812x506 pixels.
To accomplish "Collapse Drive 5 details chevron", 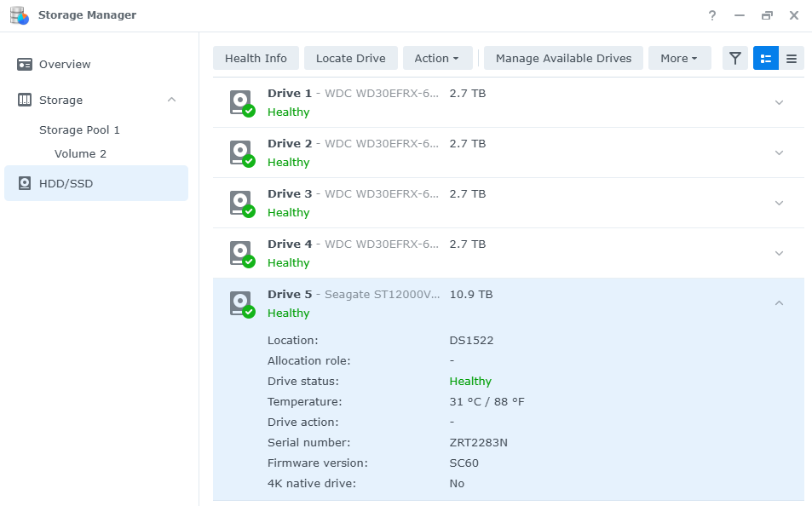I will tap(779, 303).
